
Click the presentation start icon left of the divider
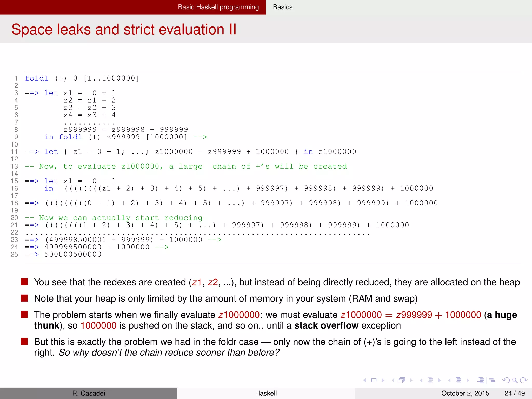[481, 380]
